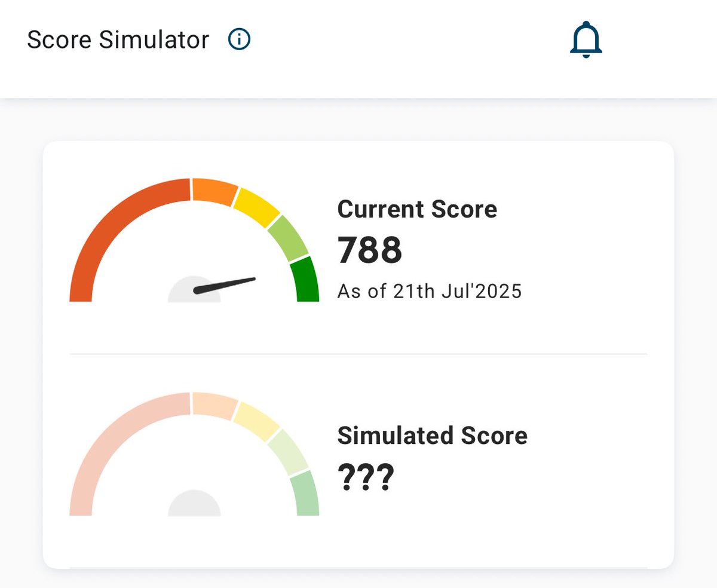Select the Simulated Score label
The height and width of the screenshot is (588, 717).
[x=433, y=435]
